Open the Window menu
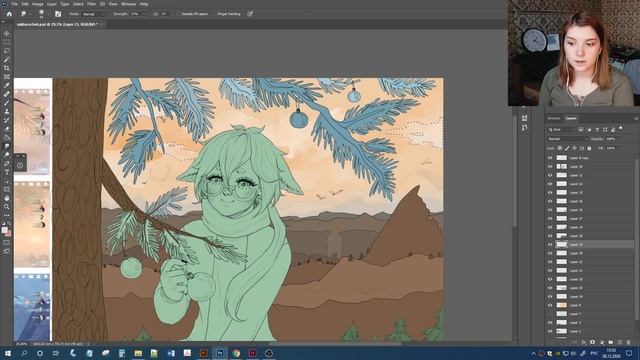640x360 pixels. 128,4
